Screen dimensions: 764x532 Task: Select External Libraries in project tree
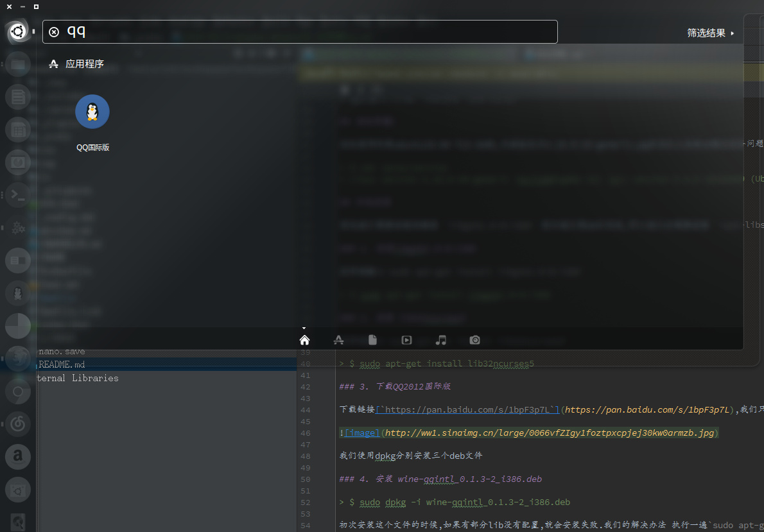78,378
